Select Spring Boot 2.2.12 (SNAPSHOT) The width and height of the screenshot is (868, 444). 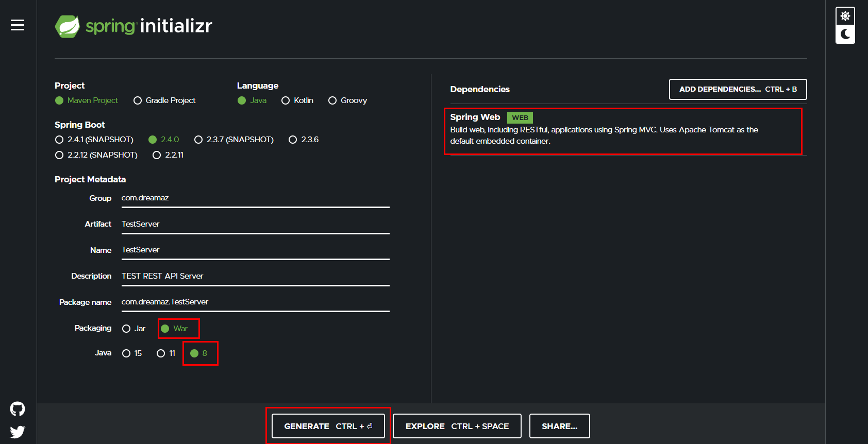[x=96, y=155]
